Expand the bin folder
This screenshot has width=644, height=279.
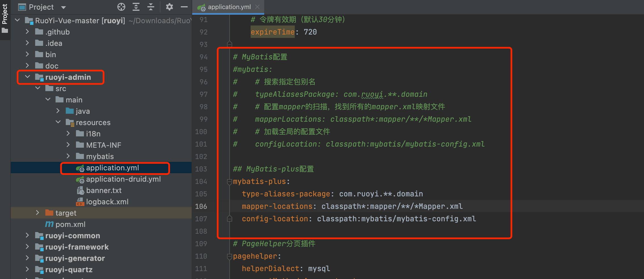pyautogui.click(x=27, y=54)
